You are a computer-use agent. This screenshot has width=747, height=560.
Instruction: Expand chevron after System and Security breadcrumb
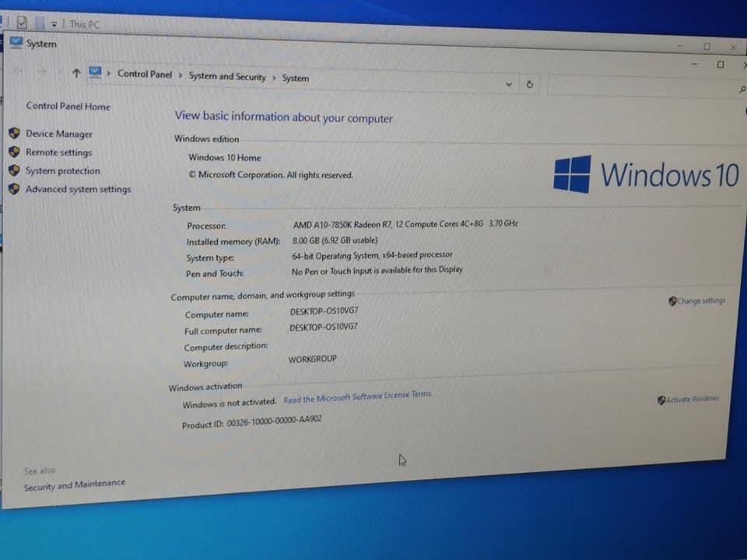click(x=274, y=78)
